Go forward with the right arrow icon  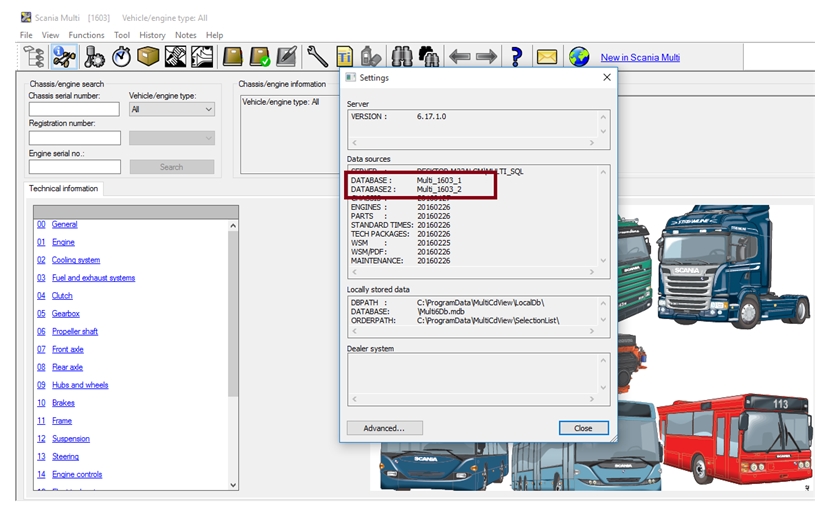click(487, 56)
